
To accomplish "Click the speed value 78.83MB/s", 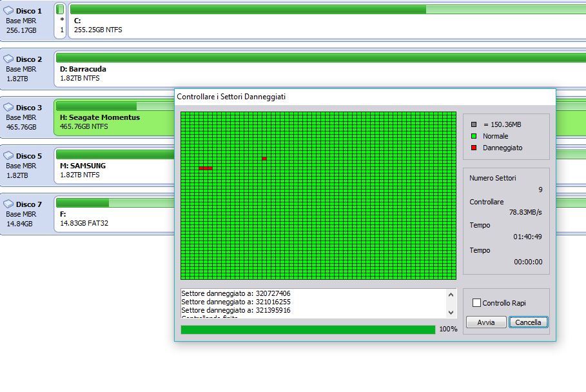I will tap(525, 212).
